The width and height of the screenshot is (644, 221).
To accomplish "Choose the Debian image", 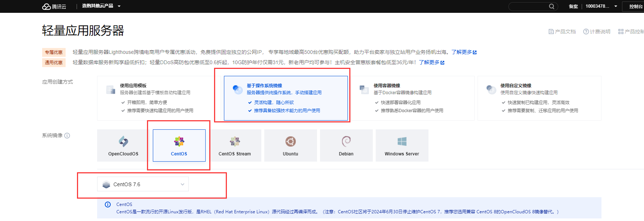I will tap(346, 146).
